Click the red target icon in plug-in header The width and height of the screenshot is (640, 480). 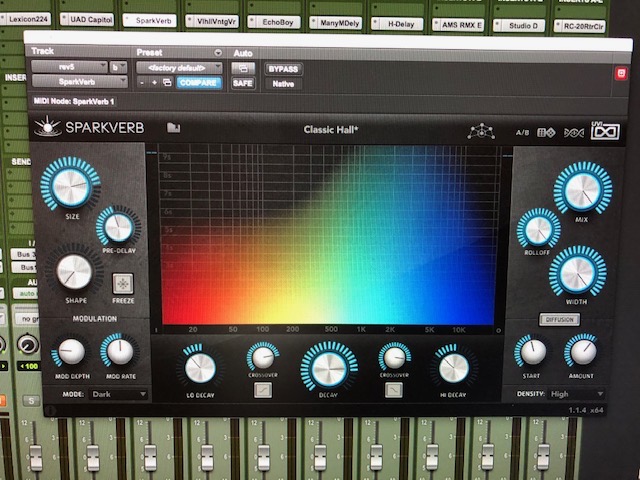point(621,73)
